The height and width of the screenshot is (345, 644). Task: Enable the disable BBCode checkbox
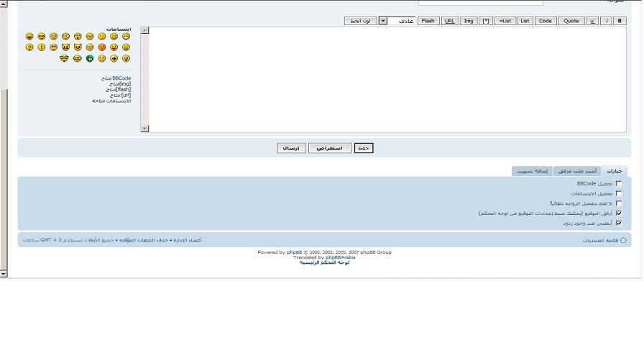(x=619, y=184)
